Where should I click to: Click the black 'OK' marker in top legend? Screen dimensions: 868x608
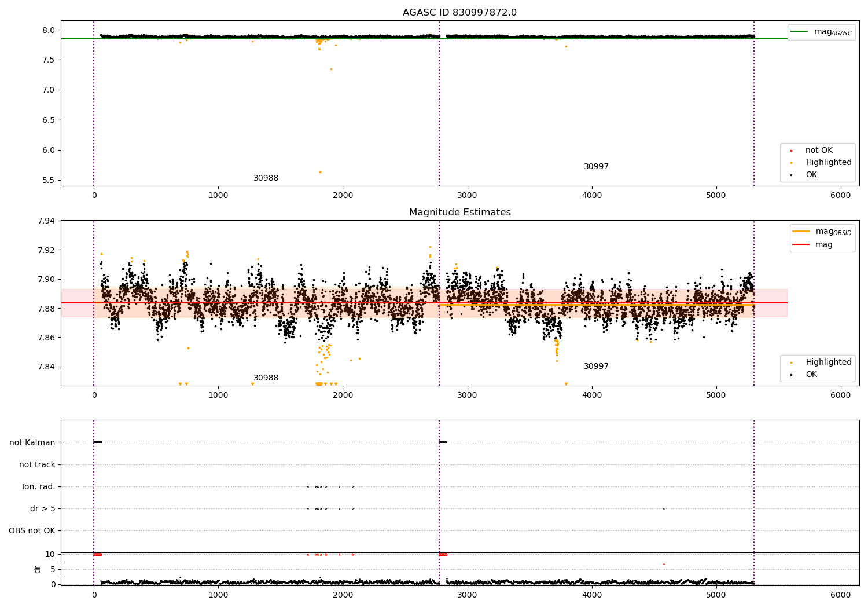(791, 175)
